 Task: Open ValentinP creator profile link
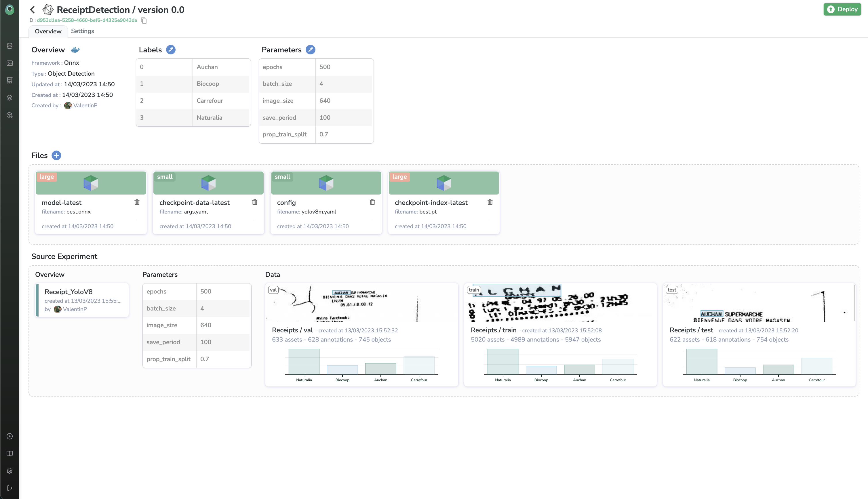click(85, 106)
